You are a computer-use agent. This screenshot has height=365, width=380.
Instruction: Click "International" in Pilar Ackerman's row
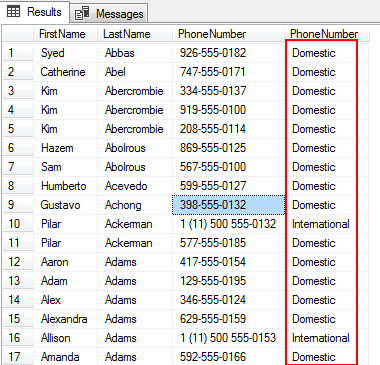click(x=327, y=224)
